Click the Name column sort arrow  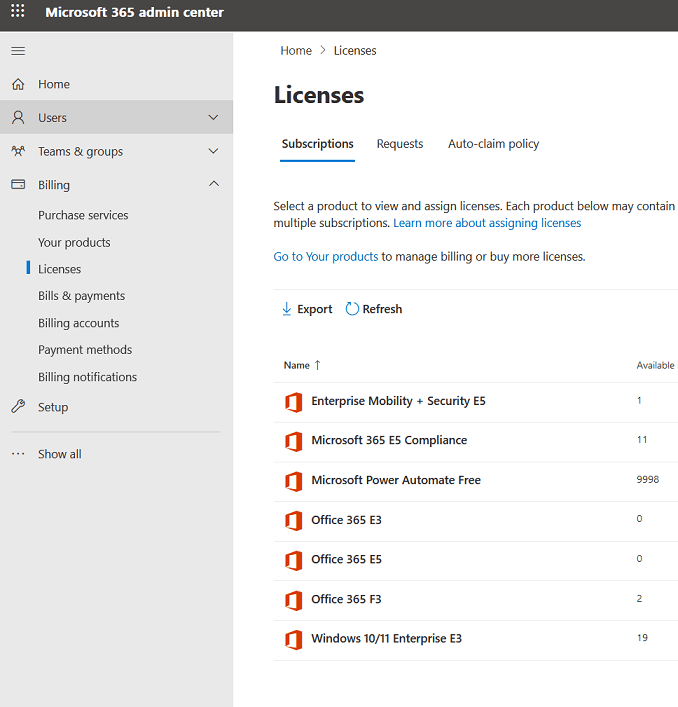coord(317,365)
